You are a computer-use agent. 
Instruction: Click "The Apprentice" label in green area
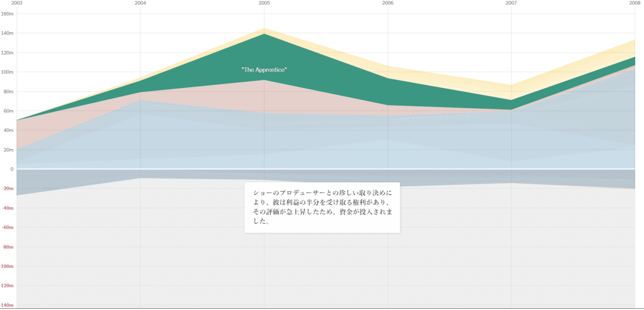264,69
